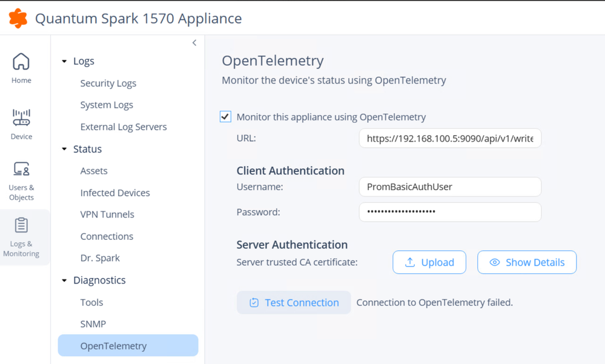Open External Log Servers page
Viewport: 605px width, 364px height.
124,127
